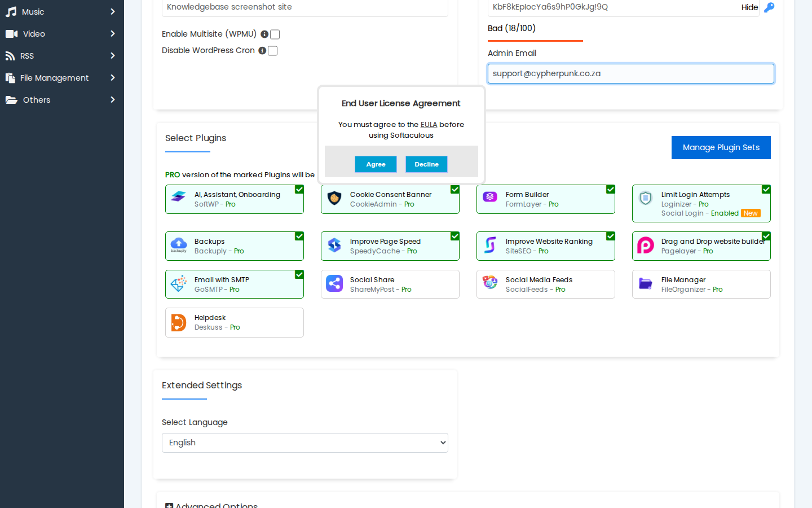The image size is (812, 508).
Task: Select the File Manager plugin card
Action: click(x=701, y=284)
